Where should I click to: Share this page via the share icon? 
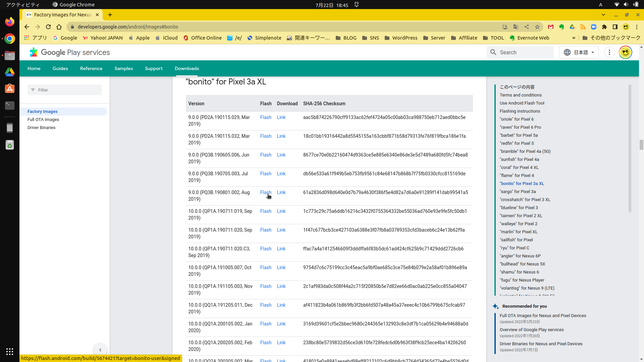tap(527, 27)
